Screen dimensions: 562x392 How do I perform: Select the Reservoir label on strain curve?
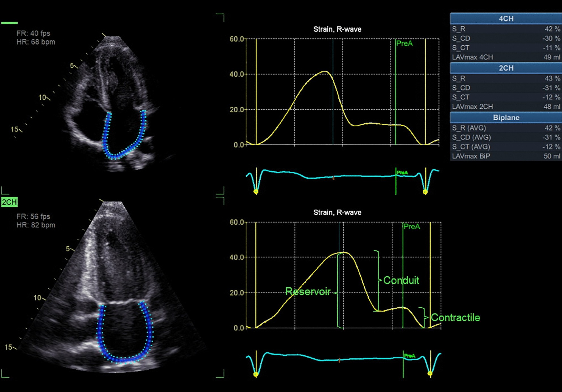[x=308, y=292]
